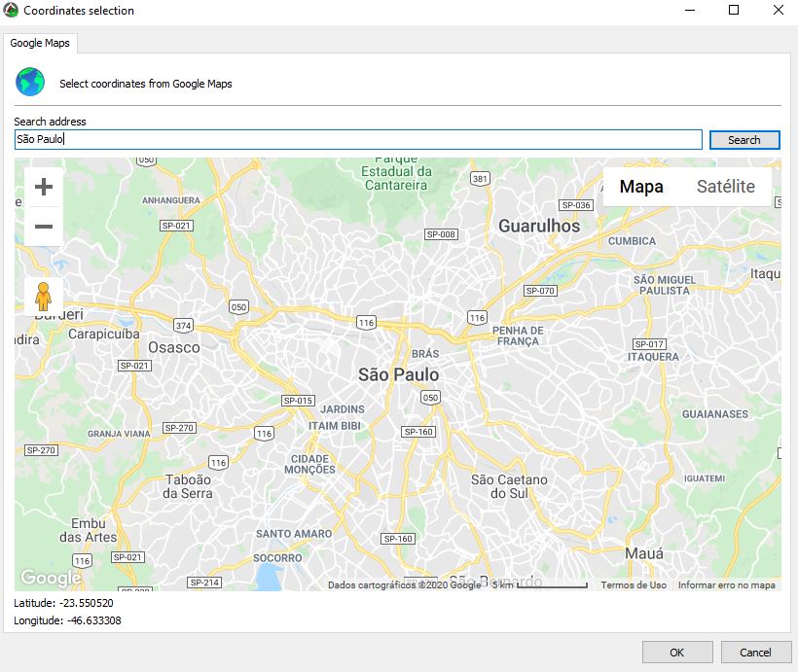Click the Osasco label on map
The image size is (798, 672).
tap(174, 347)
